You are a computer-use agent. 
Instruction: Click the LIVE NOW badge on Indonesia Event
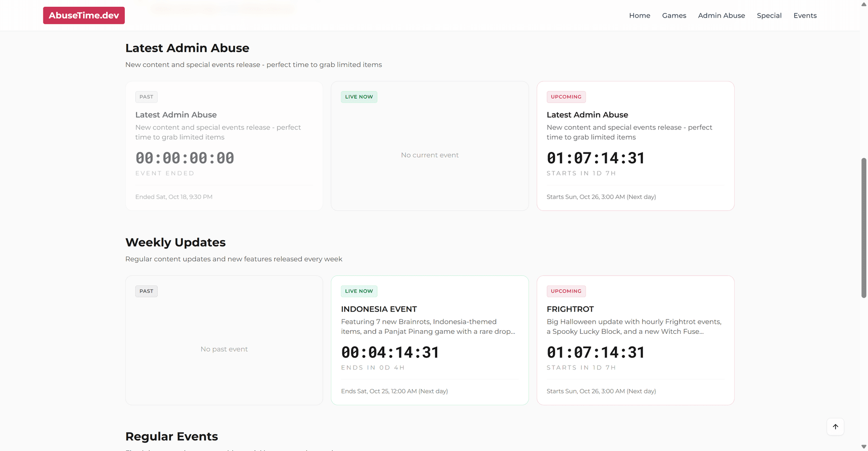[x=359, y=291]
